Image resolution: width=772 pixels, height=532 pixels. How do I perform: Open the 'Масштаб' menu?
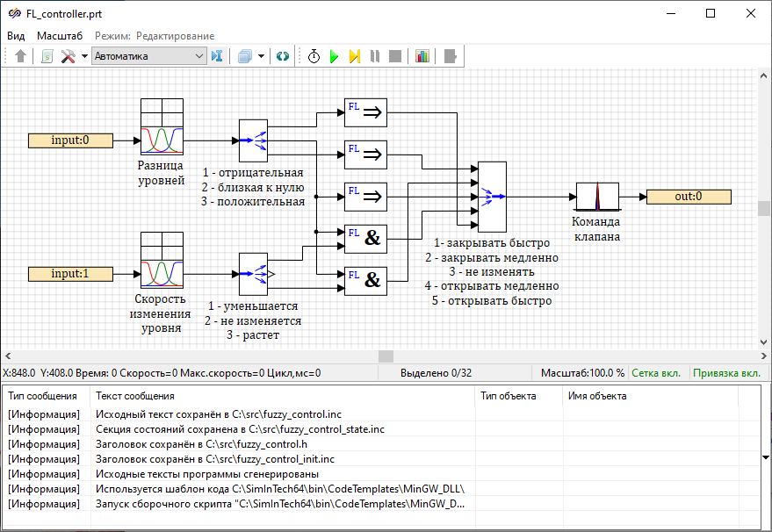[60, 36]
